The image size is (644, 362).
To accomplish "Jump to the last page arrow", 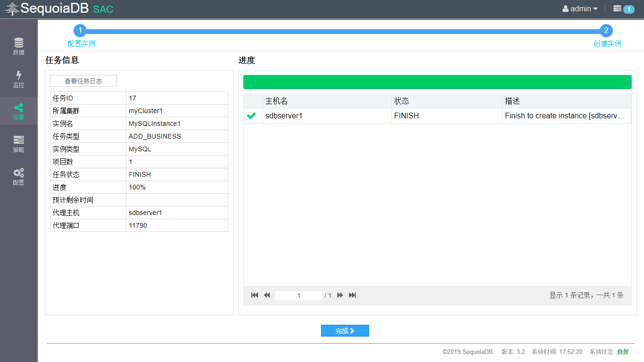I will pyautogui.click(x=352, y=295).
